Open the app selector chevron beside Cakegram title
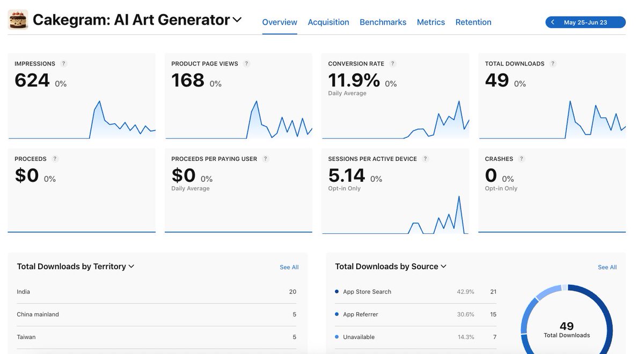 tap(237, 20)
